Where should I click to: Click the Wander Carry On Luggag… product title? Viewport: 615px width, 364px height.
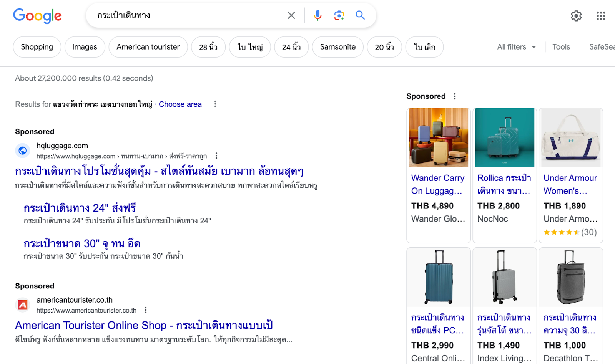438,184
